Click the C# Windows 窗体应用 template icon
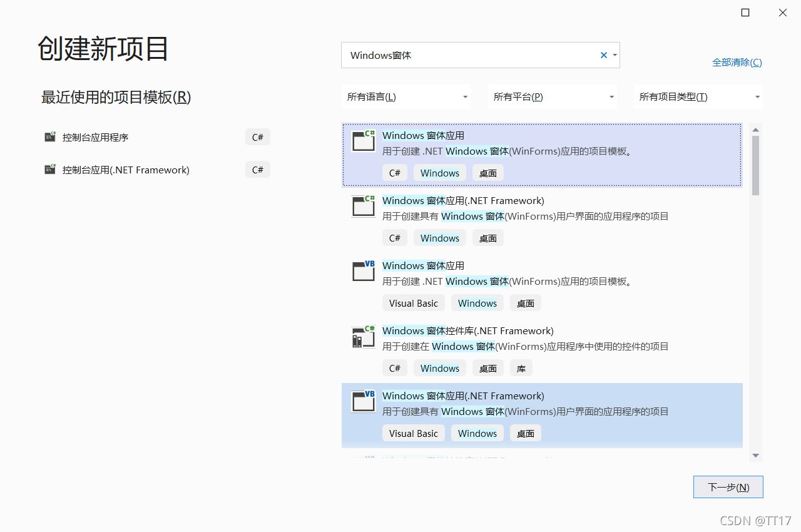Image resolution: width=801 pixels, height=532 pixels. pos(363,140)
